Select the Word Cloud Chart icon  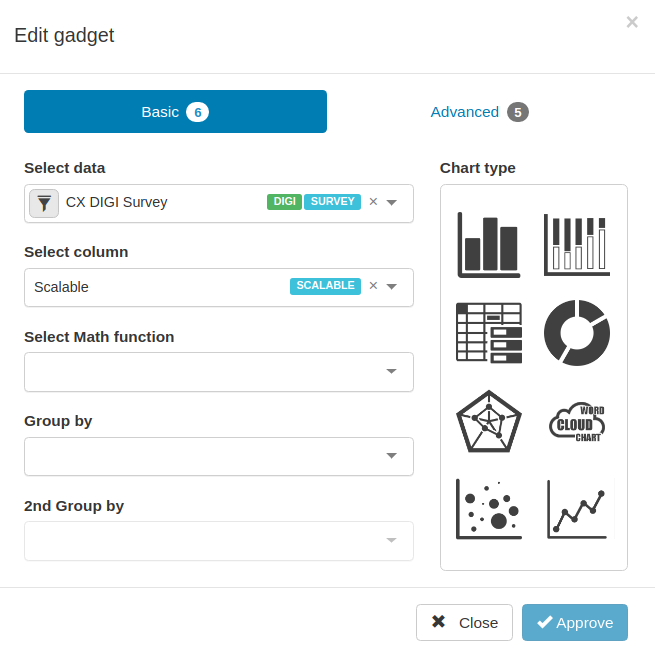577,422
